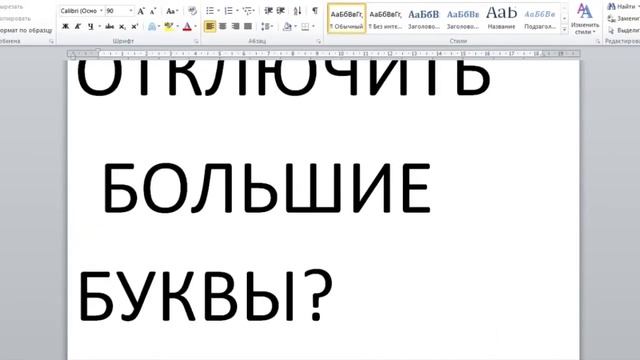Select the Обычный style

click(x=347, y=18)
